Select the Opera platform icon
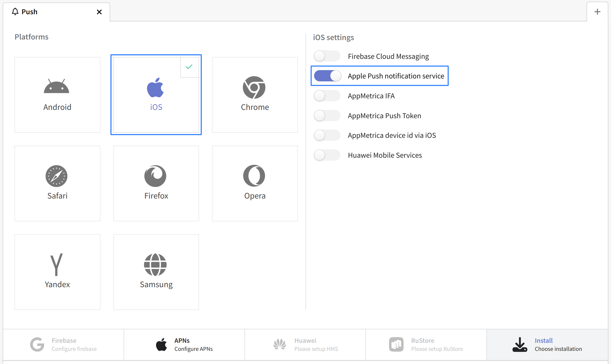The width and height of the screenshot is (611, 364). pyautogui.click(x=254, y=176)
